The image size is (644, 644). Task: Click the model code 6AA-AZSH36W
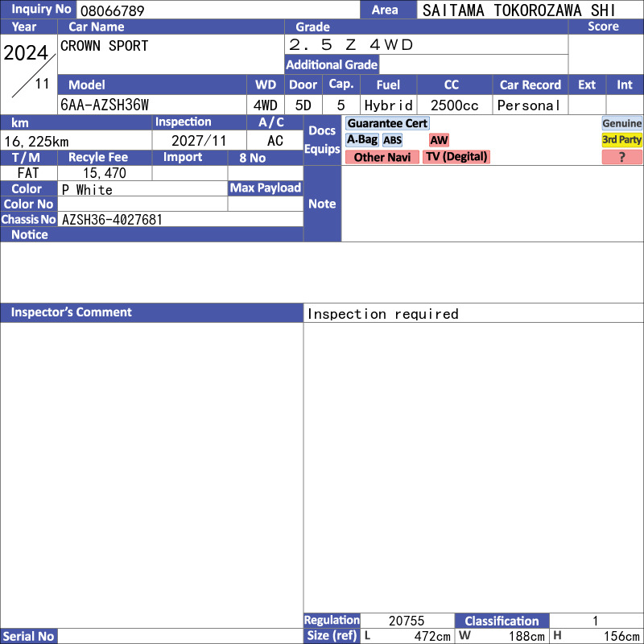coord(105,105)
